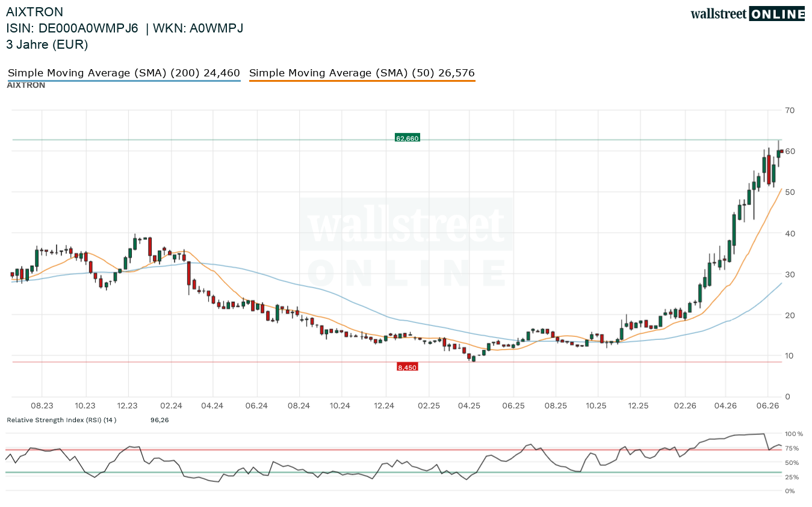
Task: Click the RSI value 96,26
Action: point(160,420)
